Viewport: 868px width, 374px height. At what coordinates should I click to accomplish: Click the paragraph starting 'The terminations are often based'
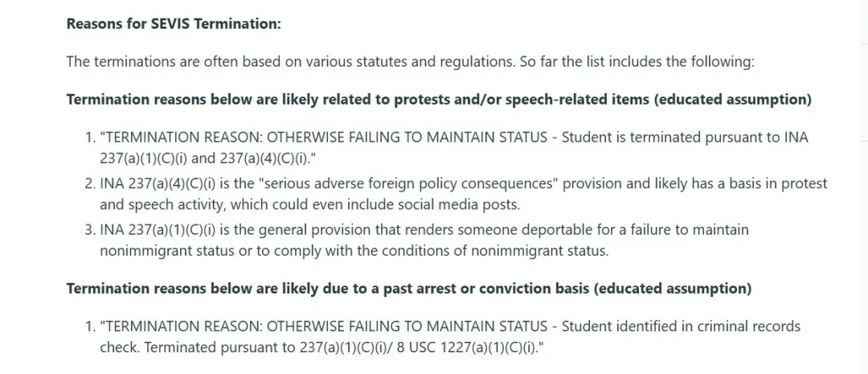point(410,61)
